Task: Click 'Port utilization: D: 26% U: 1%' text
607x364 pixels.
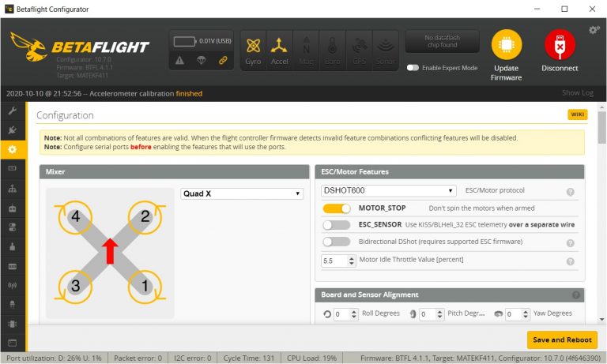Action: pyautogui.click(x=55, y=358)
